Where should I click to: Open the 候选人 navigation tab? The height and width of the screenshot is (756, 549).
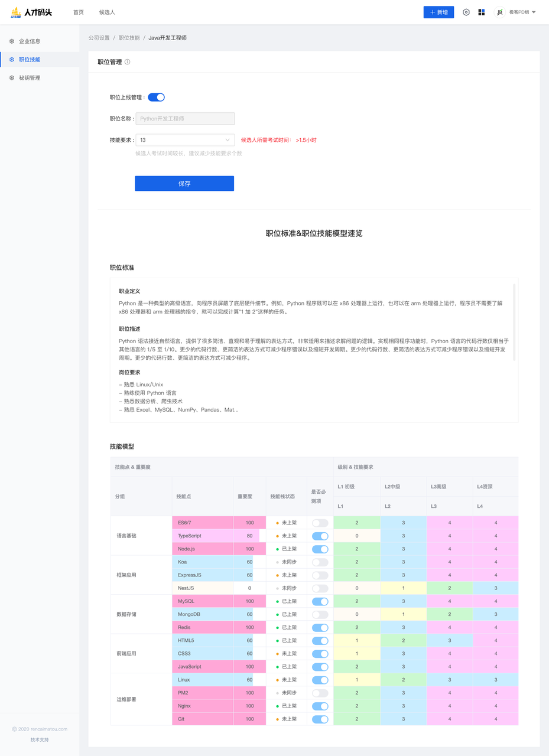pyautogui.click(x=107, y=12)
